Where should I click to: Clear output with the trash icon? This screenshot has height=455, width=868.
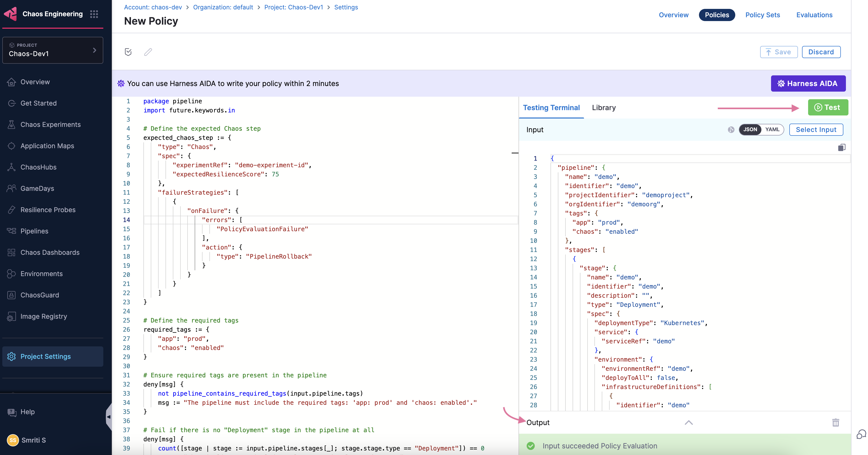coord(835,422)
